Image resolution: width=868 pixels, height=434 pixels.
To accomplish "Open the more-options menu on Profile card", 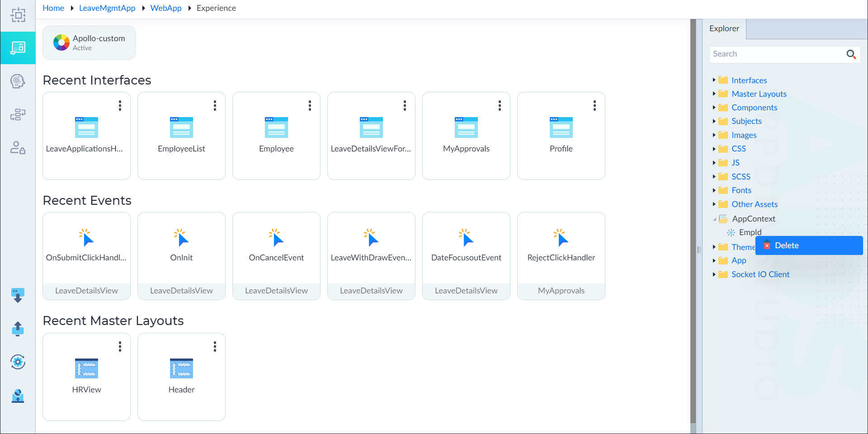I will tap(594, 106).
